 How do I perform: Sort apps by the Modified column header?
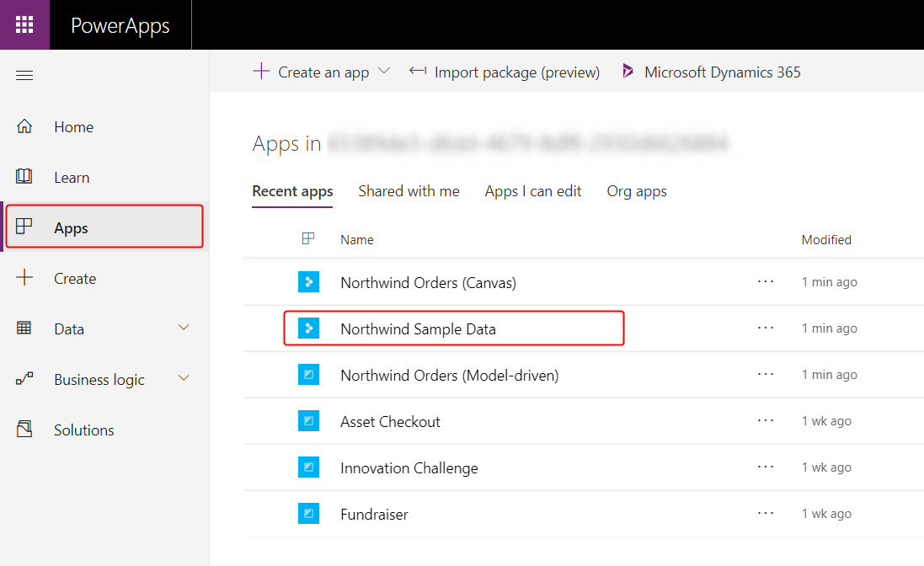pyautogui.click(x=826, y=239)
